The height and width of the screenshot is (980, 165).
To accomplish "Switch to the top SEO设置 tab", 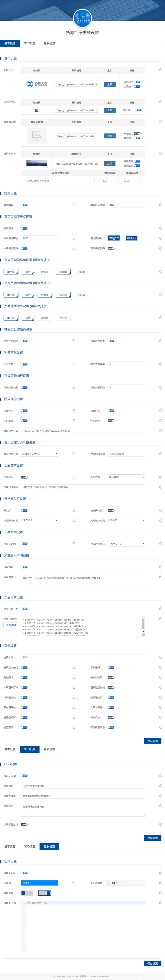I will (30, 43).
